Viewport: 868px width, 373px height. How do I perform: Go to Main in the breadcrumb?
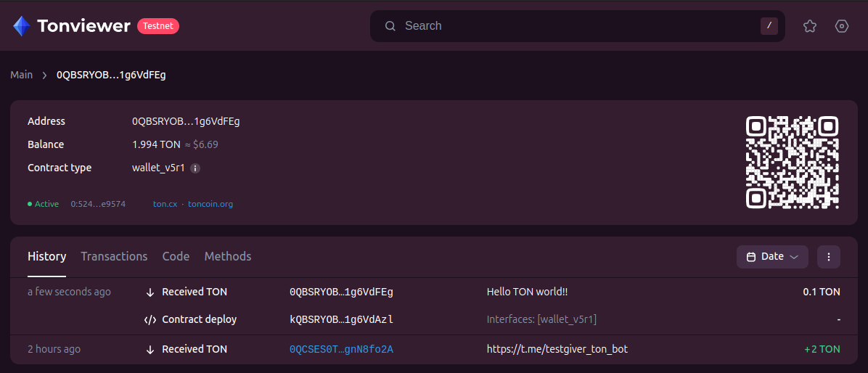coord(22,75)
